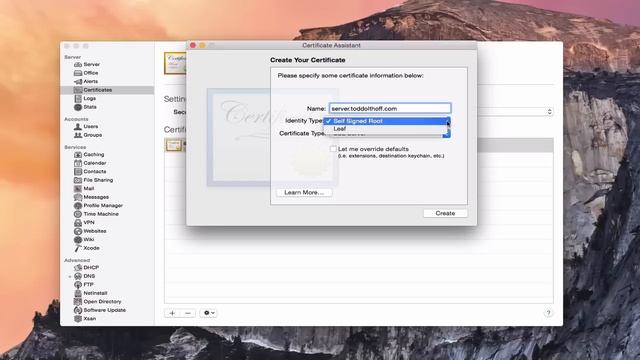Viewport: 640px width, 360px height.
Task: Open the Profile Manager service icon
Action: pyautogui.click(x=78, y=206)
